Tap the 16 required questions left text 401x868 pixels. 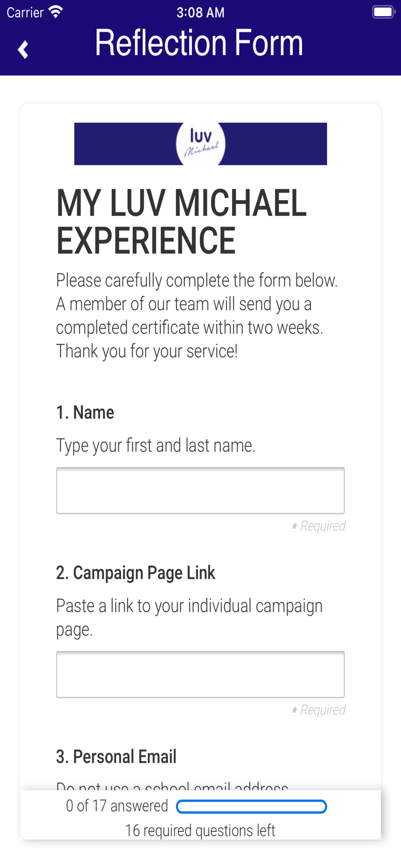200,831
